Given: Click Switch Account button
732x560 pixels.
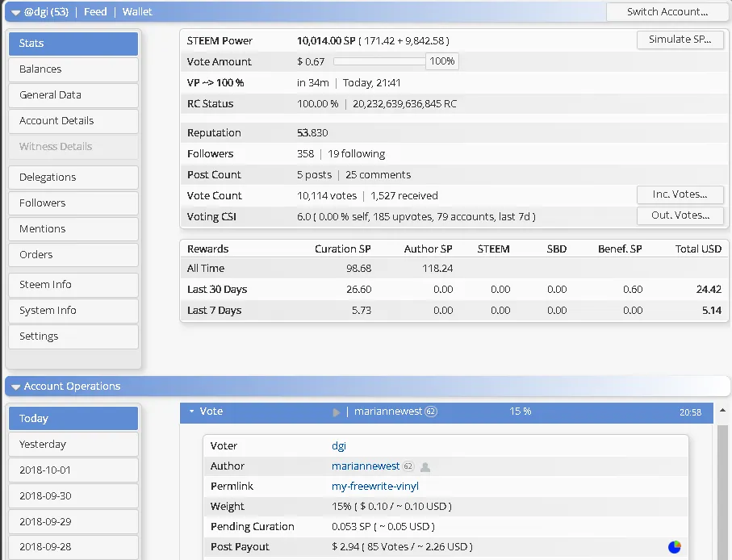Looking at the screenshot, I should coord(667,11).
